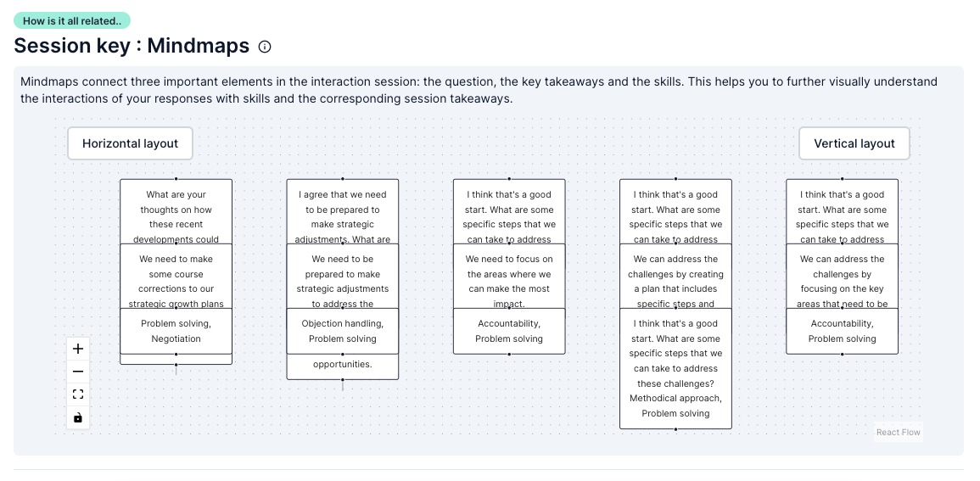Fit the mindmap view to screen
This screenshot has height=481, width=980.
pos(78,394)
